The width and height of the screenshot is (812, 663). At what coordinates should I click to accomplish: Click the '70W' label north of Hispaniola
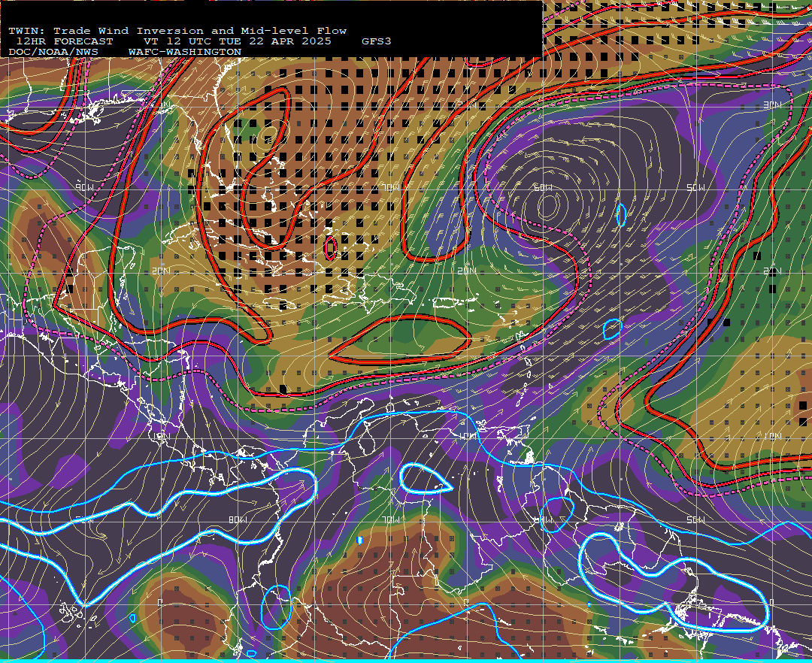tap(390, 187)
